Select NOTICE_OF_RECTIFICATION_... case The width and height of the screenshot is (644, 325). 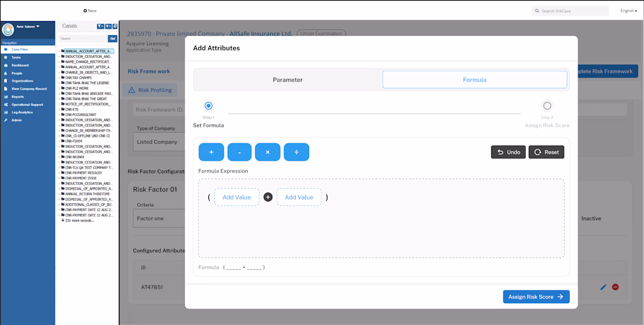(88, 104)
